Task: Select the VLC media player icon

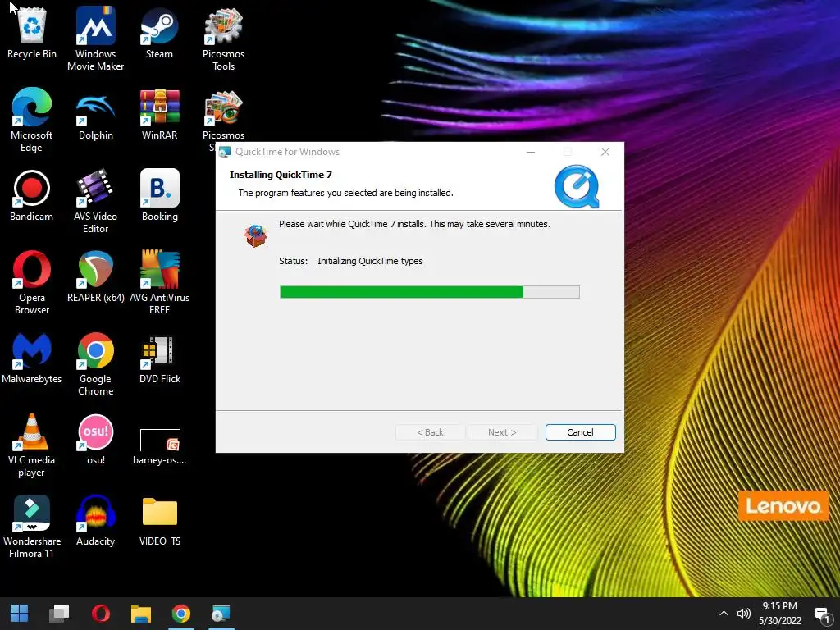Action: (32, 445)
